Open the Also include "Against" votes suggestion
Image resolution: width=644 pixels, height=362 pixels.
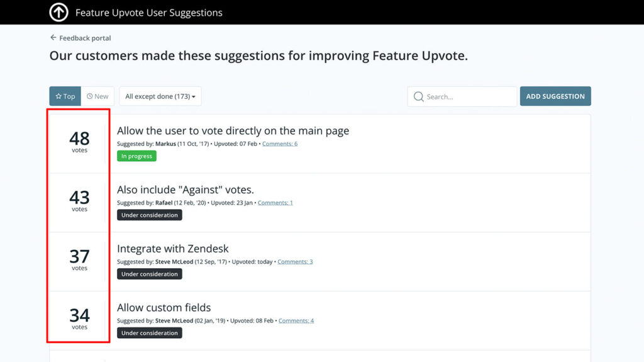click(x=186, y=189)
